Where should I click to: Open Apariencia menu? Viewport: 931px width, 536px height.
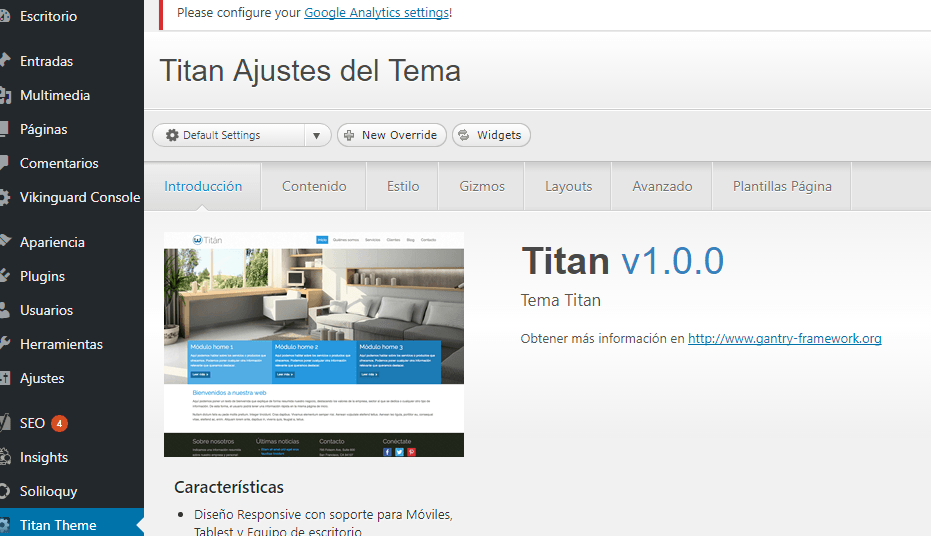[52, 242]
